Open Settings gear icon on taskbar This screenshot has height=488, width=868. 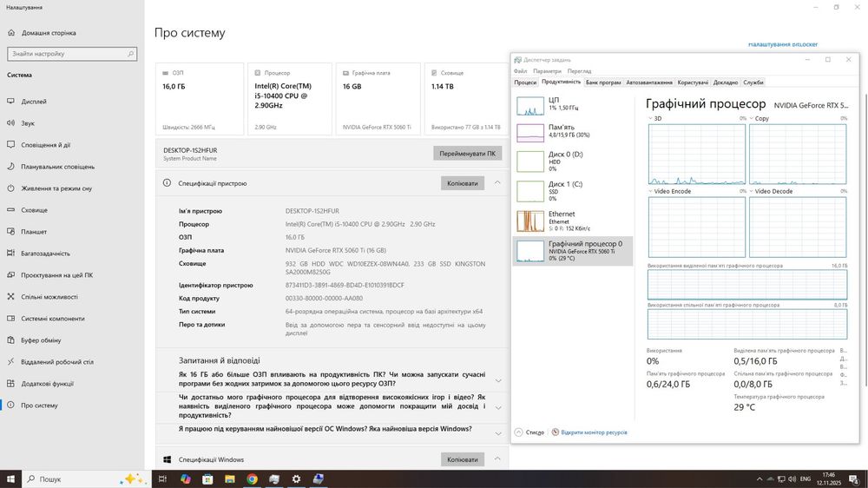pyautogui.click(x=296, y=479)
